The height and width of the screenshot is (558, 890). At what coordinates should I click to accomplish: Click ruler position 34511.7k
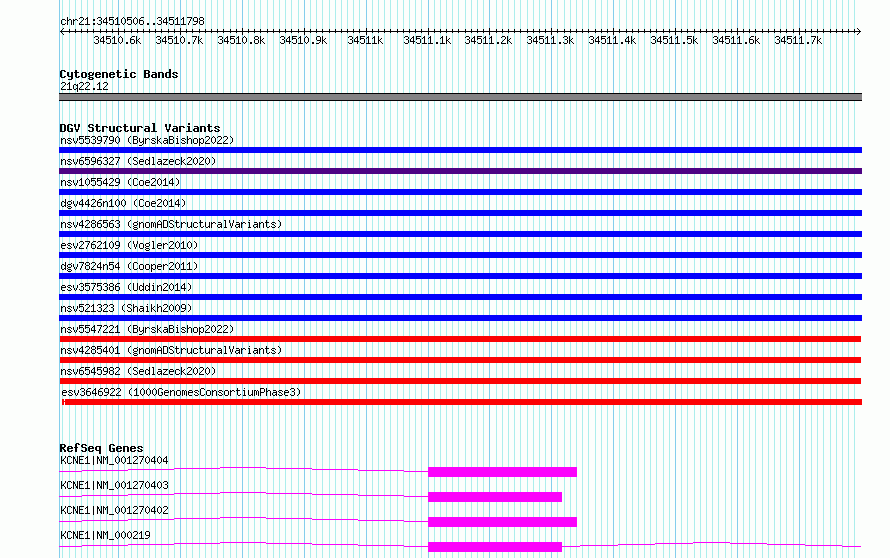coord(798,40)
